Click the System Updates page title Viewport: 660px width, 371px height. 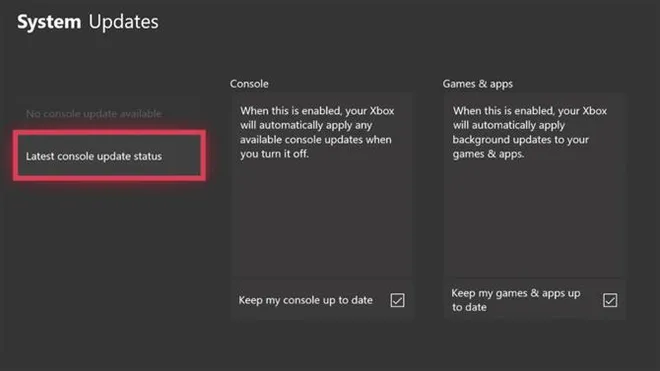(x=88, y=22)
